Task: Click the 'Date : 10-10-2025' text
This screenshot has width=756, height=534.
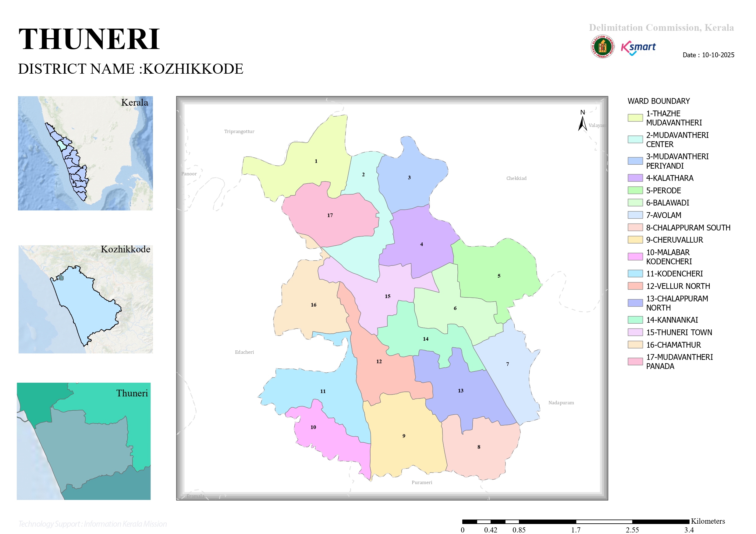Action: (708, 55)
